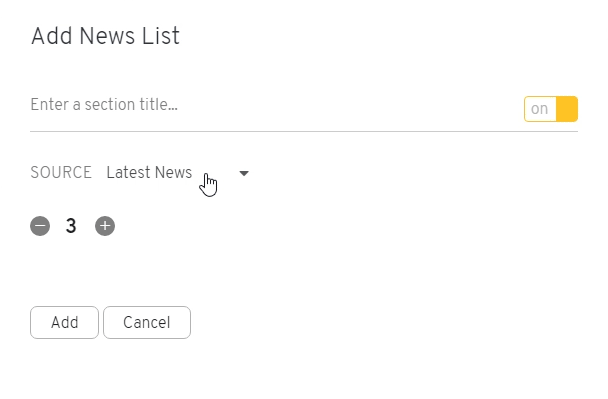Click the number 3 count value
The width and height of the screenshot is (608, 399).
[71, 226]
